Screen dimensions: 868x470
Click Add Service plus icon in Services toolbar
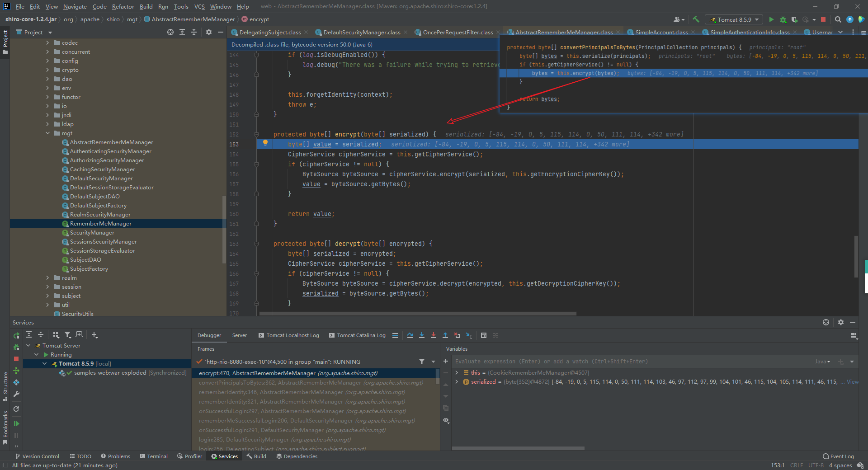pos(94,335)
